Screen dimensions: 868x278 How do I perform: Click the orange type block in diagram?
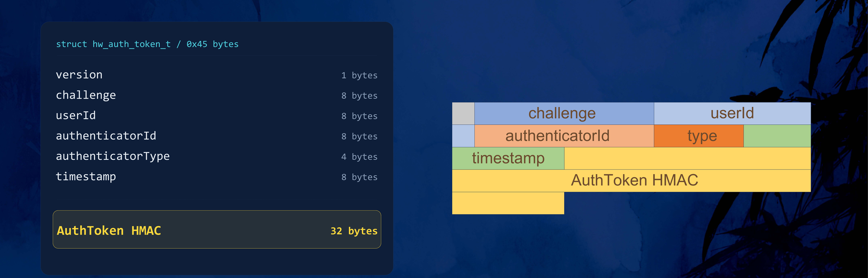[x=699, y=136]
